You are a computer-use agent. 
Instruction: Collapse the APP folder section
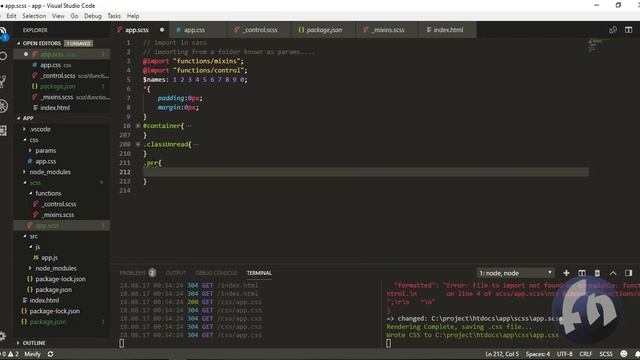(18, 118)
